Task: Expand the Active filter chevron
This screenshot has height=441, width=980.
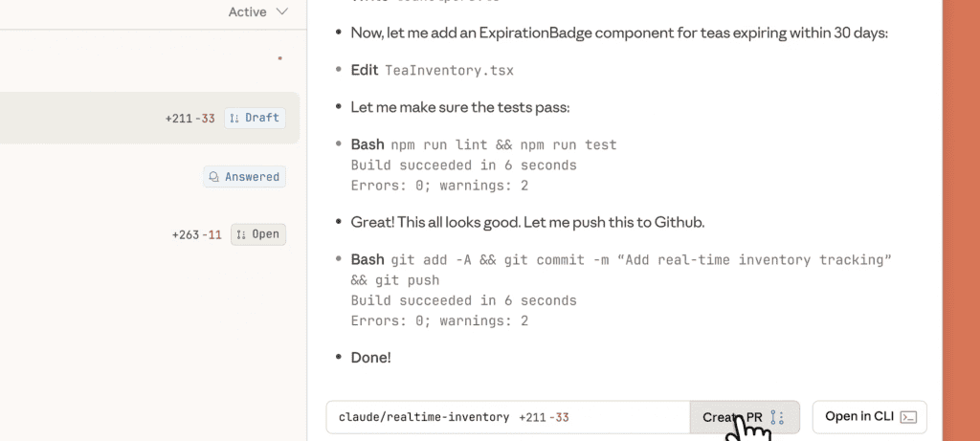Action: (x=281, y=12)
